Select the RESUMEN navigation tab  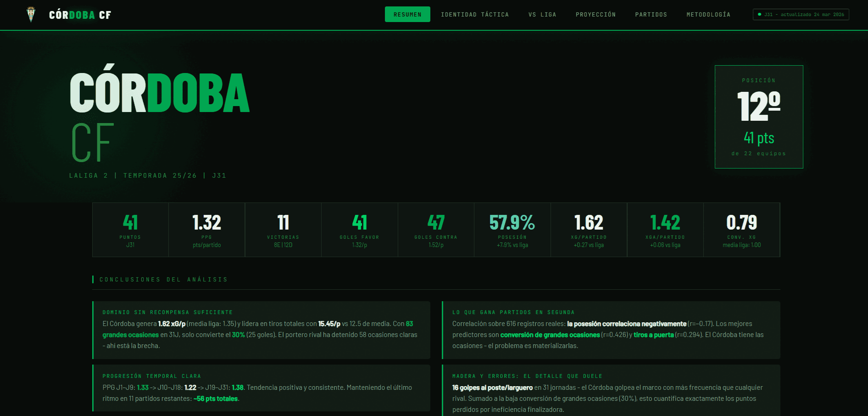407,14
